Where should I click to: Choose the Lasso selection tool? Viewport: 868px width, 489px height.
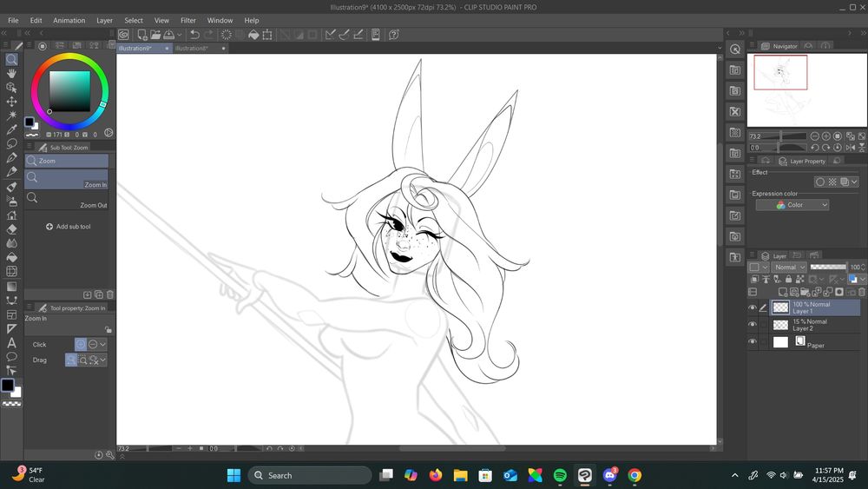pos(12,143)
